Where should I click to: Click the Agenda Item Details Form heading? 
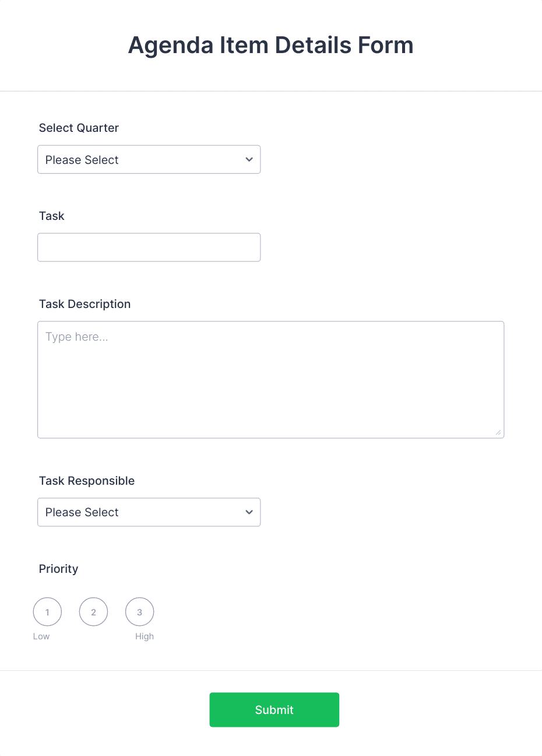(271, 45)
